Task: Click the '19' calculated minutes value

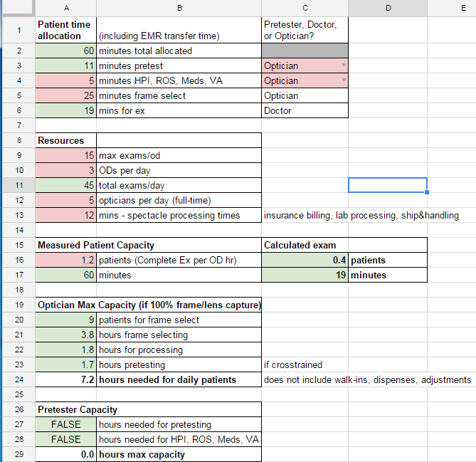Action: (x=305, y=275)
